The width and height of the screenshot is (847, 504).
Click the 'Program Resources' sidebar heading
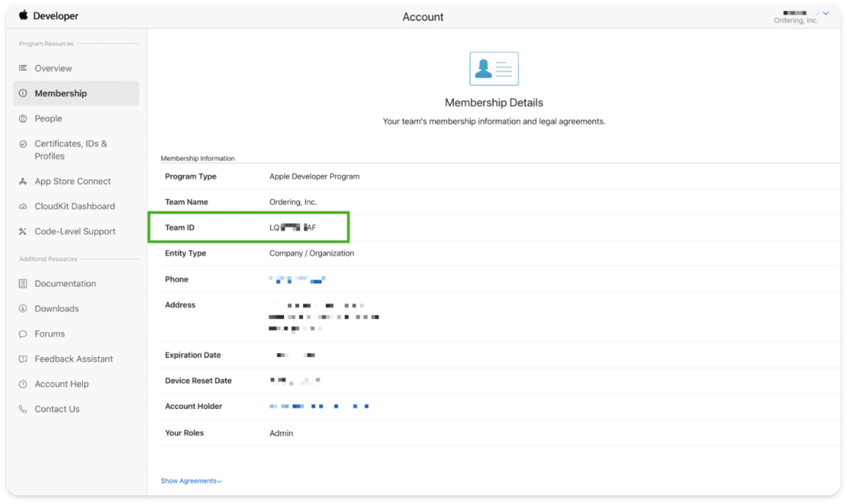pyautogui.click(x=46, y=44)
